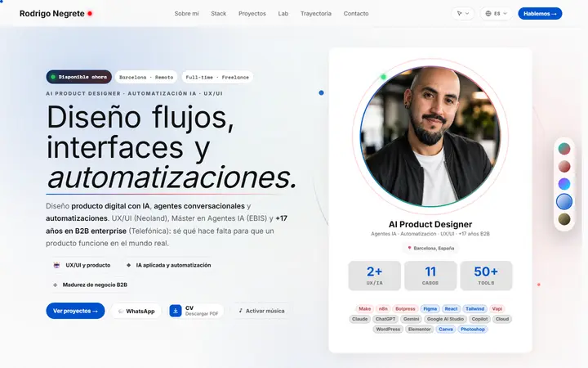Click the profile photo of Rodrigo
Viewport: 588px width, 368px height.
(x=430, y=137)
